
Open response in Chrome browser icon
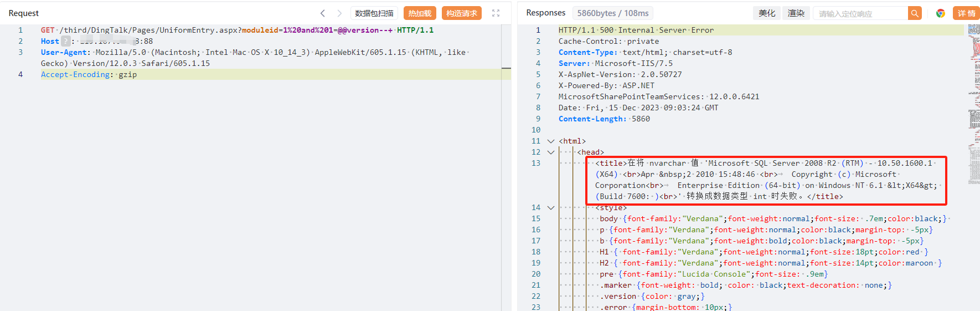pos(940,13)
